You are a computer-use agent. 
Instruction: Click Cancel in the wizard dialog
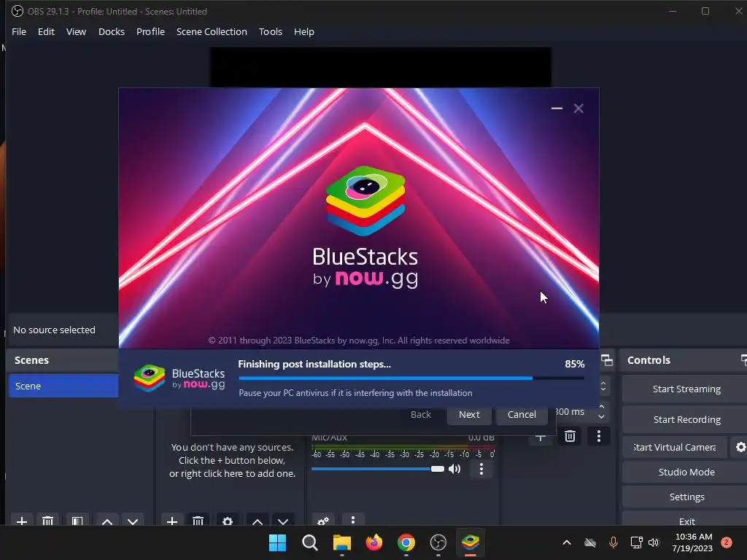pos(522,414)
